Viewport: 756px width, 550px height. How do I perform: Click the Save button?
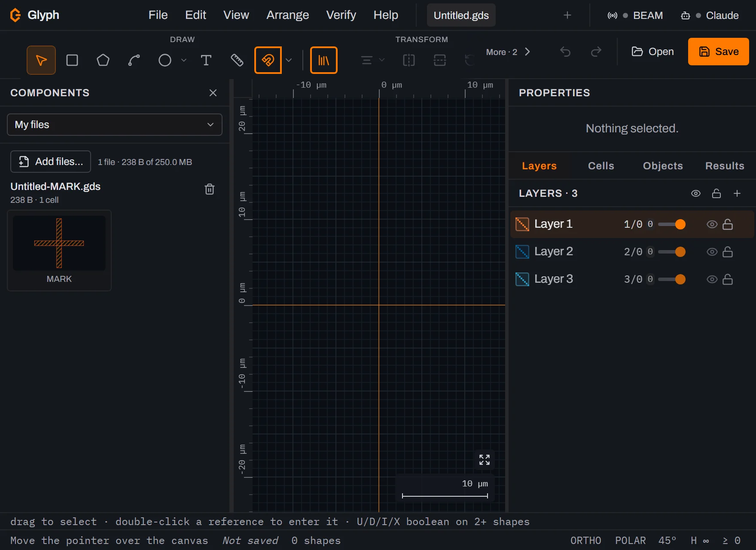point(719,52)
